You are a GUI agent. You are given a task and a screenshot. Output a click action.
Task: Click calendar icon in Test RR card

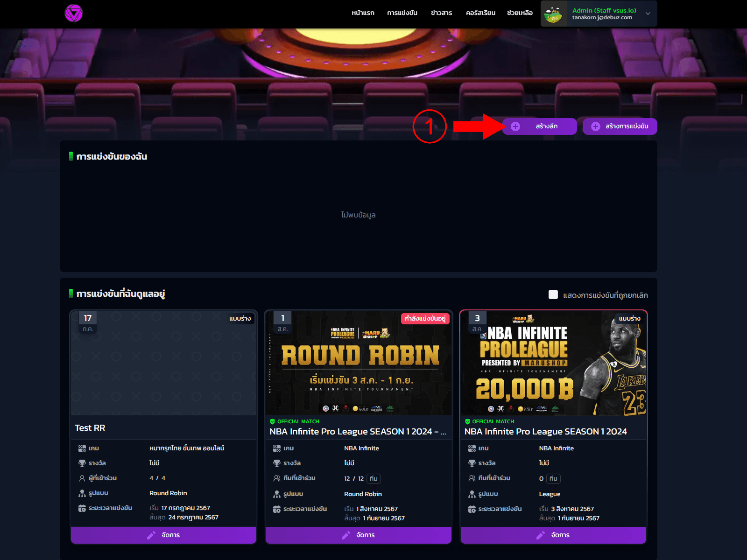tap(82, 508)
